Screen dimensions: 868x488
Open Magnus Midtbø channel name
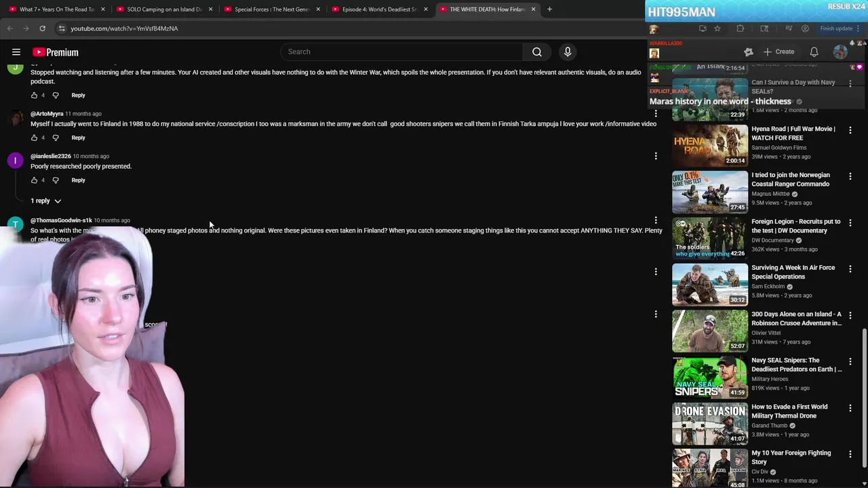coord(770,194)
